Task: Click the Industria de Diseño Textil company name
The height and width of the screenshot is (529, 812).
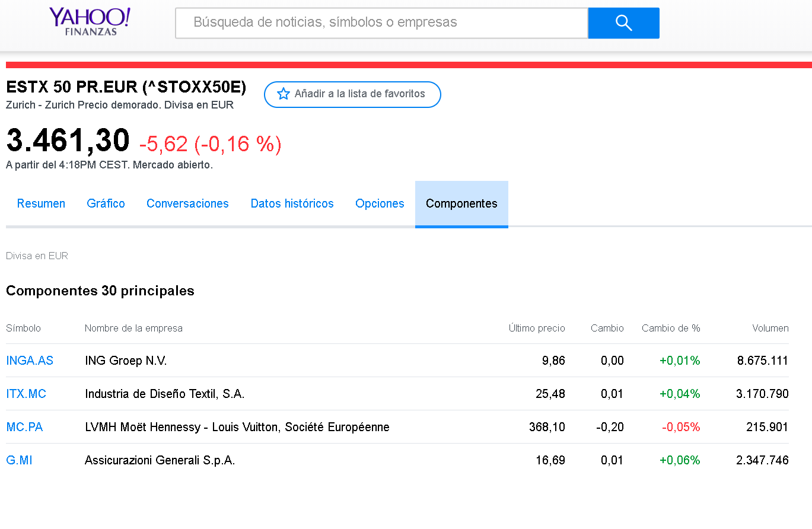Action: pyautogui.click(x=164, y=394)
